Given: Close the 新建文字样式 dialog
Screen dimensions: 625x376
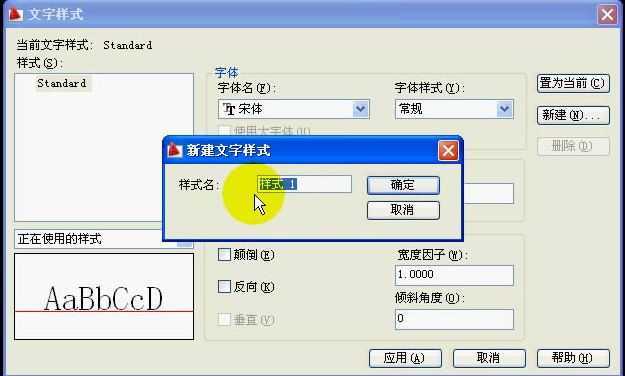Looking at the screenshot, I should pos(448,151).
